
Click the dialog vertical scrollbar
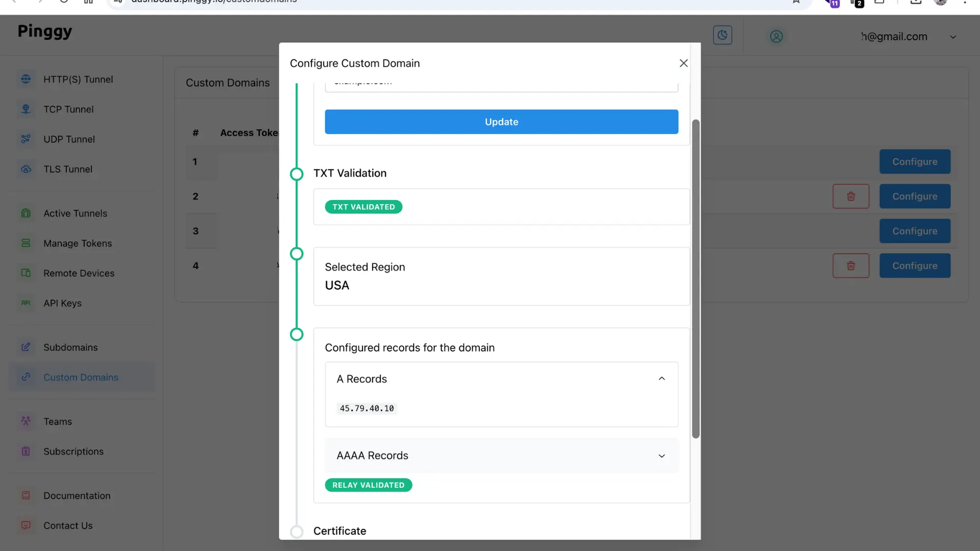[696, 279]
